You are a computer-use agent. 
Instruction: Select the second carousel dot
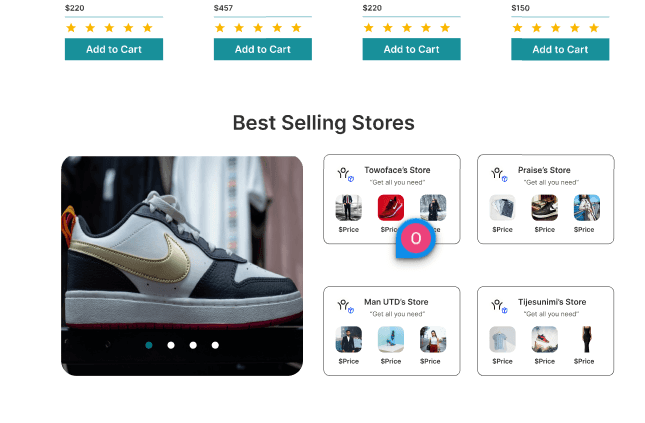(x=171, y=345)
